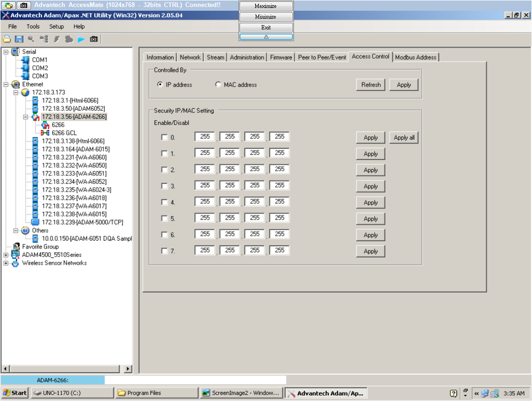Click the tree scrollbar right arrow
This screenshot has height=401, width=532.
pos(128,369)
